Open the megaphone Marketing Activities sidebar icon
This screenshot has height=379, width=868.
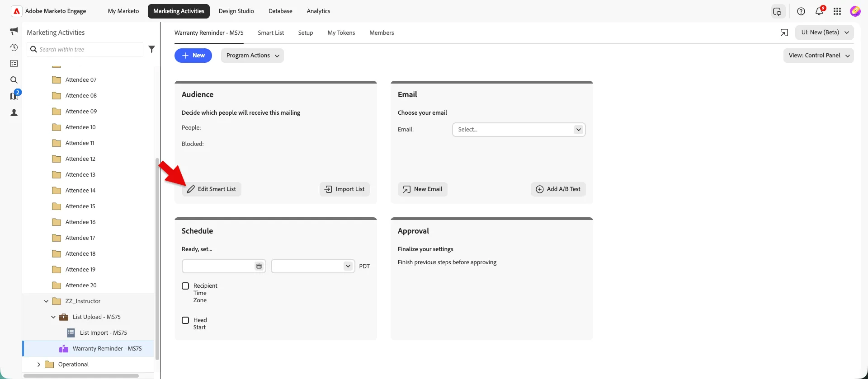coord(14,31)
